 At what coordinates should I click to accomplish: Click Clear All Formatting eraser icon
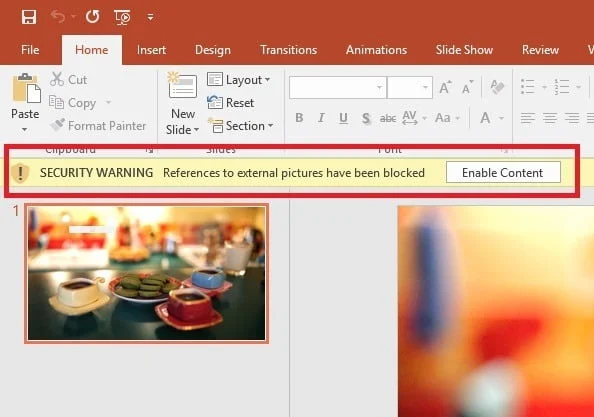pos(497,87)
